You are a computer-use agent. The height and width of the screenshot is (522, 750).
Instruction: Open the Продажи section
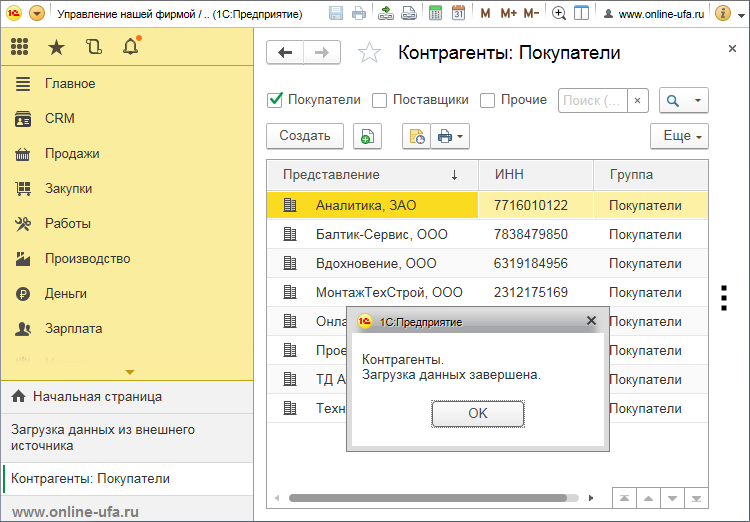click(x=127, y=154)
